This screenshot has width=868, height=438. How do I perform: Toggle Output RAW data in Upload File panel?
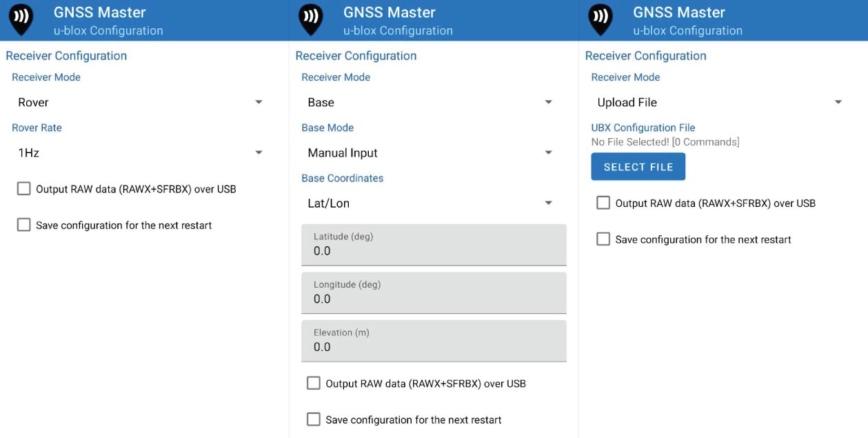603,203
